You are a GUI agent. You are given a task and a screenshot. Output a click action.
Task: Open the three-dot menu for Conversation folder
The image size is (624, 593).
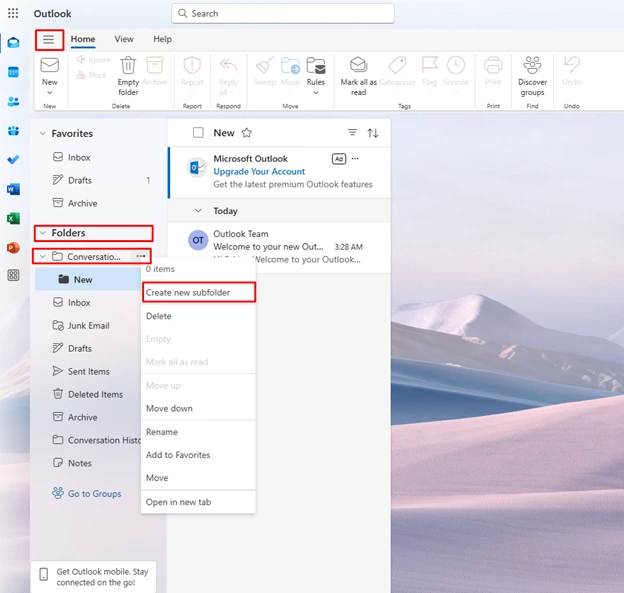click(x=141, y=256)
